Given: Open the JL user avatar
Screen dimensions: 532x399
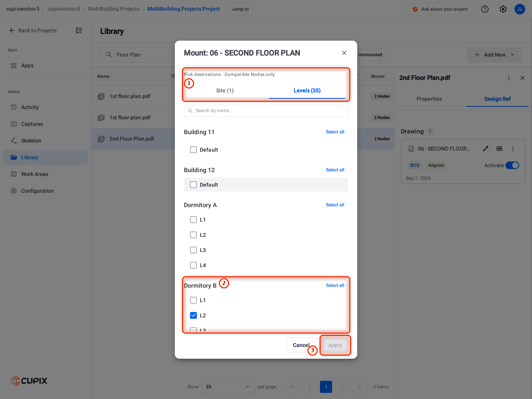Looking at the screenshot, I should coord(520,9).
